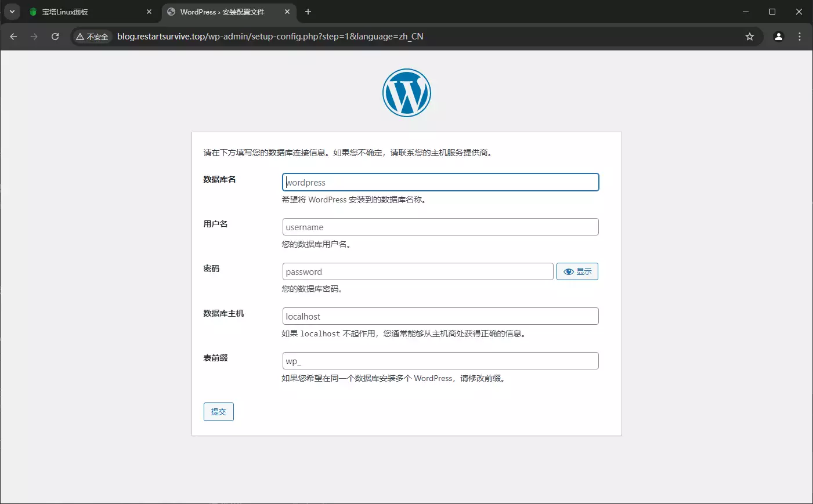Submit the form with 提交 button
Screen dimensions: 813x504
(x=219, y=412)
